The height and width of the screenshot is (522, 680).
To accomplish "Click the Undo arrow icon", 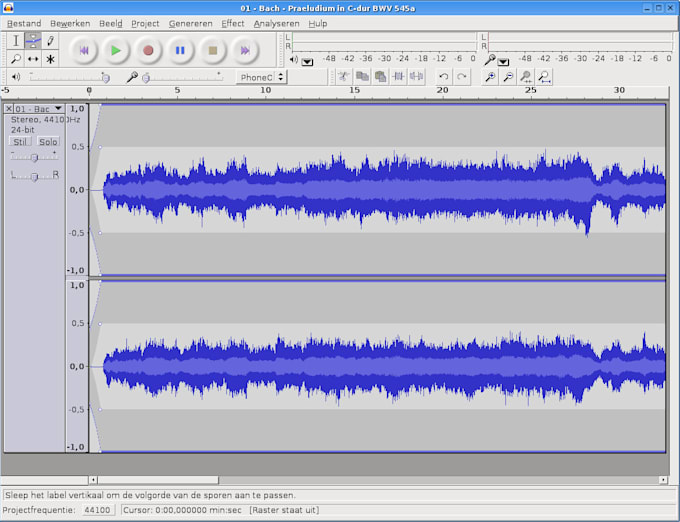I will (x=444, y=76).
